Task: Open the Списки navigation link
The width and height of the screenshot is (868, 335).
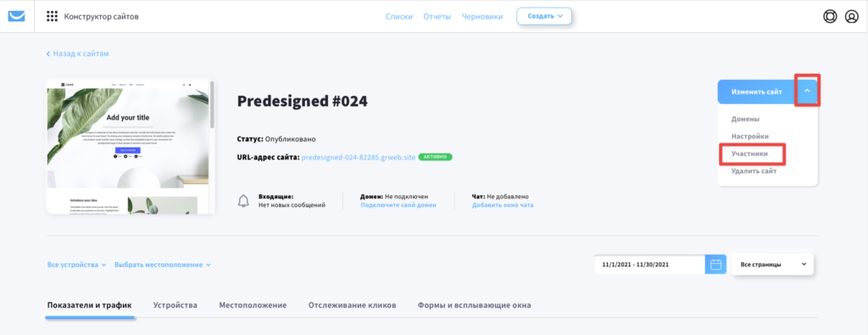Action: click(x=399, y=17)
